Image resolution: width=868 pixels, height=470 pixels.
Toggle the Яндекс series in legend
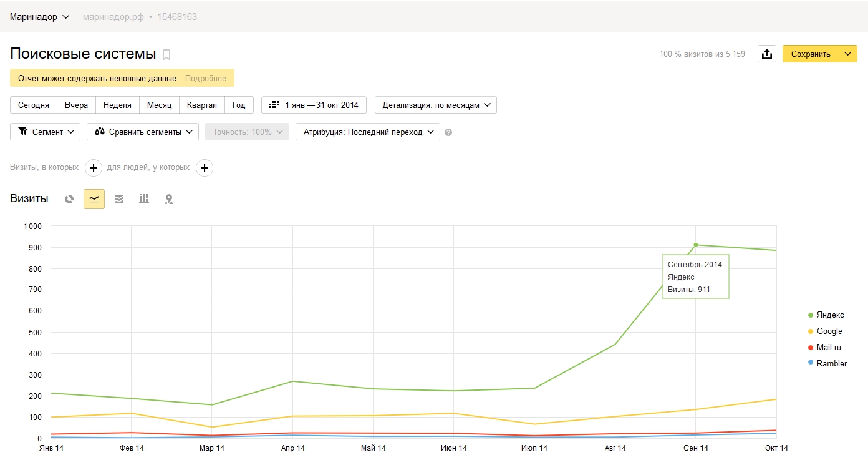(830, 315)
